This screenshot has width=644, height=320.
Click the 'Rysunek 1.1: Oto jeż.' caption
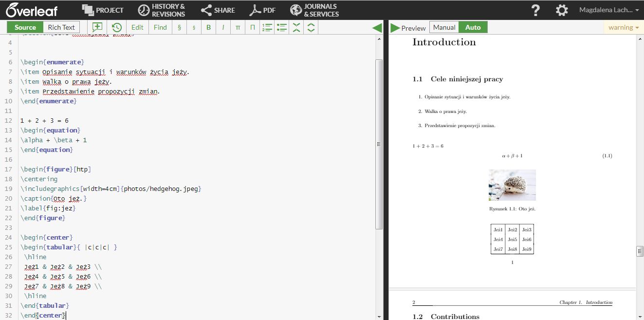click(x=512, y=208)
